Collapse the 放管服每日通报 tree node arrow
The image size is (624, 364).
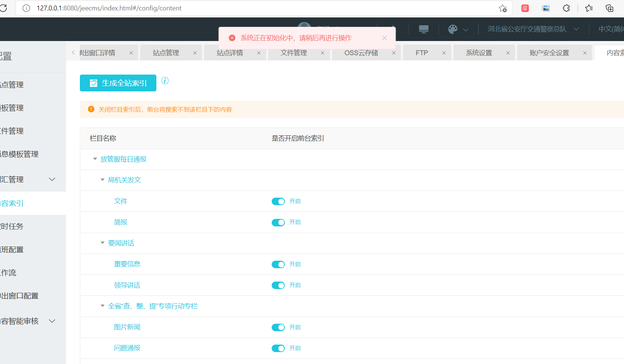[x=95, y=159]
